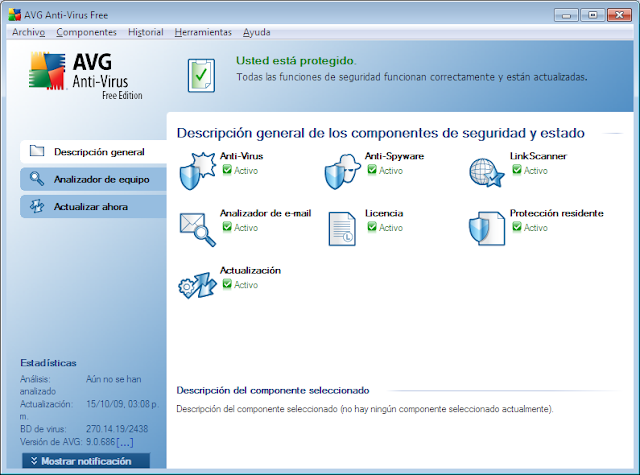Open the Ayuda menu
Image resolution: width=640 pixels, height=475 pixels.
coord(257,32)
